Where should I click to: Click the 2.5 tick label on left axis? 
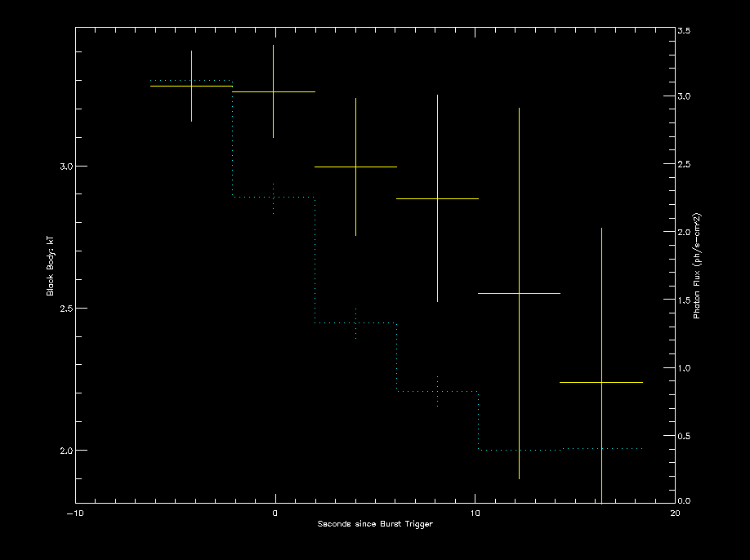60,309
